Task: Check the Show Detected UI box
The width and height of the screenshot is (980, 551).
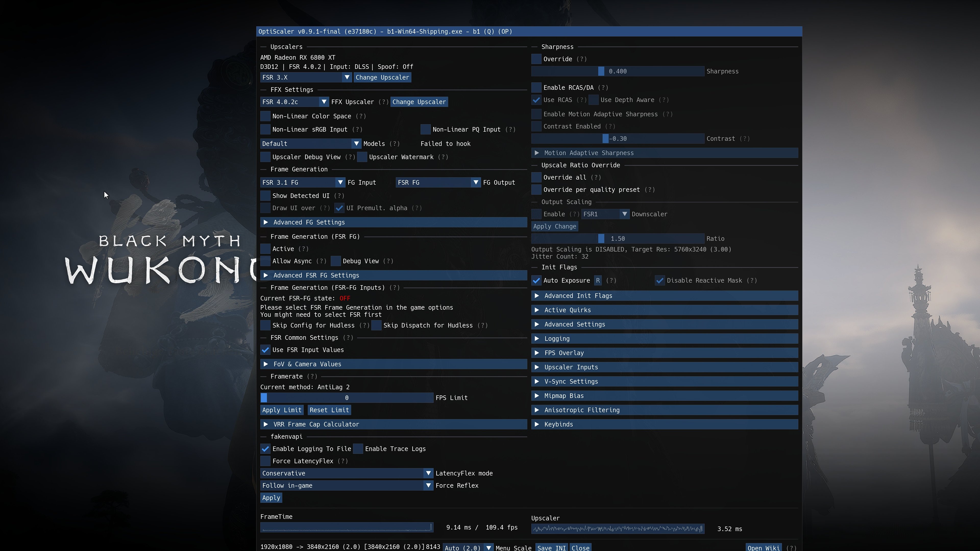Action: (265, 196)
